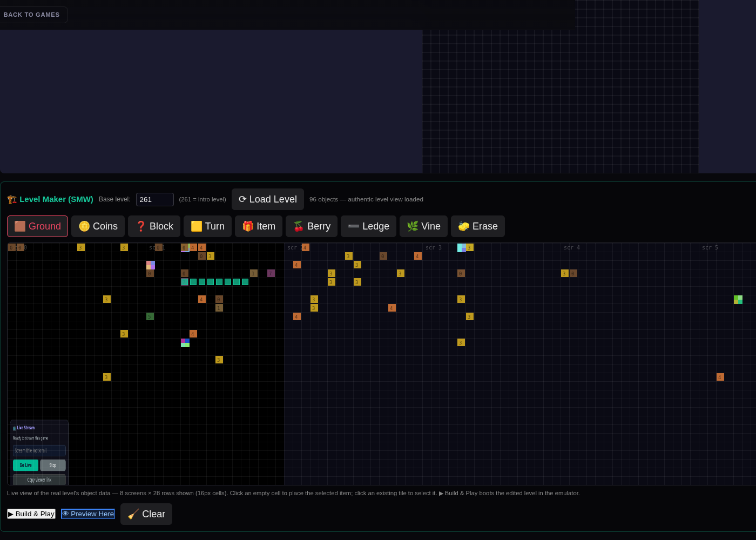Click the '96 objects' status message
756x540 pixels.
pyautogui.click(x=366, y=199)
